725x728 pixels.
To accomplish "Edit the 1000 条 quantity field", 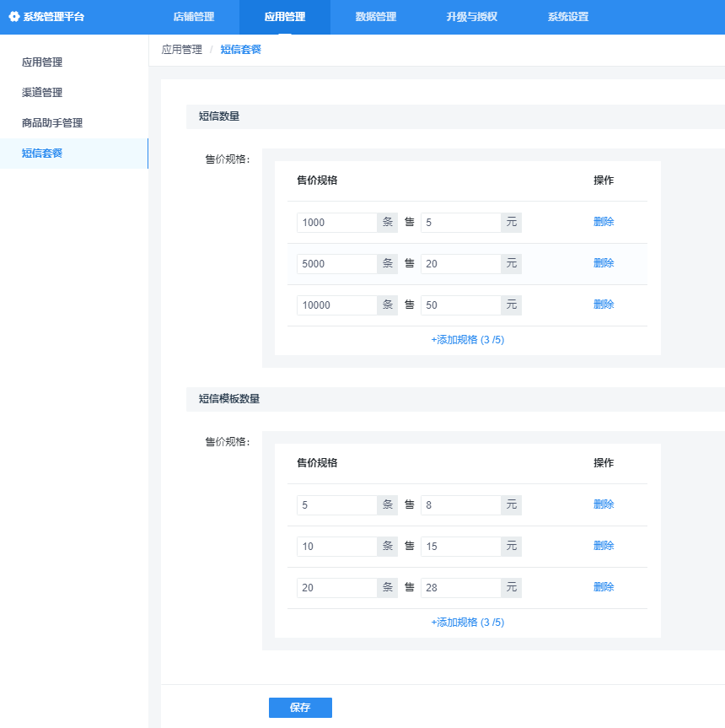I will pyautogui.click(x=336, y=223).
